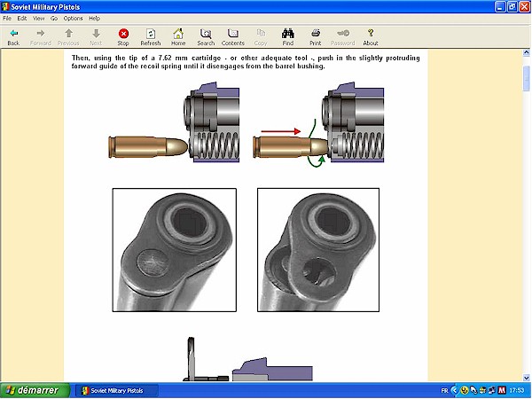Image resolution: width=532 pixels, height=399 pixels.
Task: Stop loading with the red Stop icon
Action: coord(123,37)
